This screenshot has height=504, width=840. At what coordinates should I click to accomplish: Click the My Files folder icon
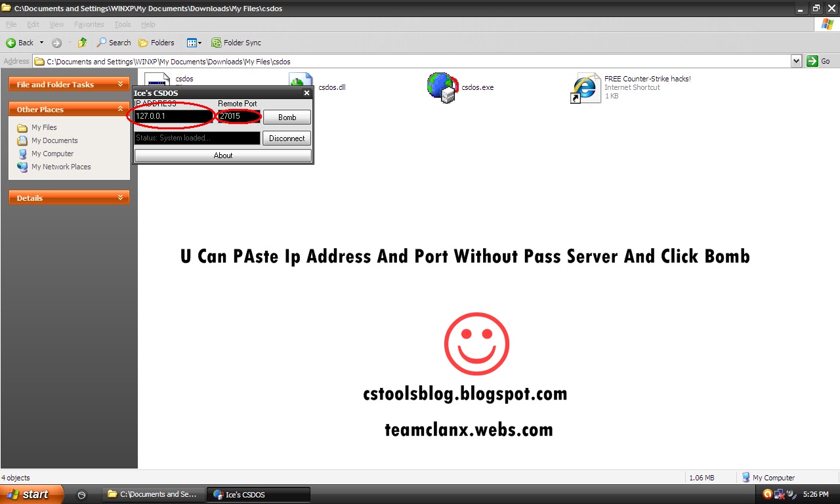tap(22, 127)
